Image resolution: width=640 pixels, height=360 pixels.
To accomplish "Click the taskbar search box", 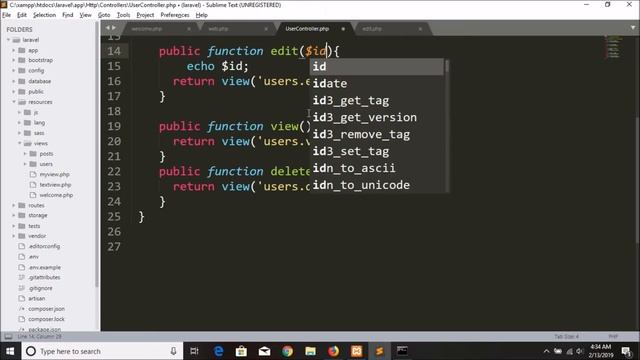I will pyautogui.click(x=102, y=351).
